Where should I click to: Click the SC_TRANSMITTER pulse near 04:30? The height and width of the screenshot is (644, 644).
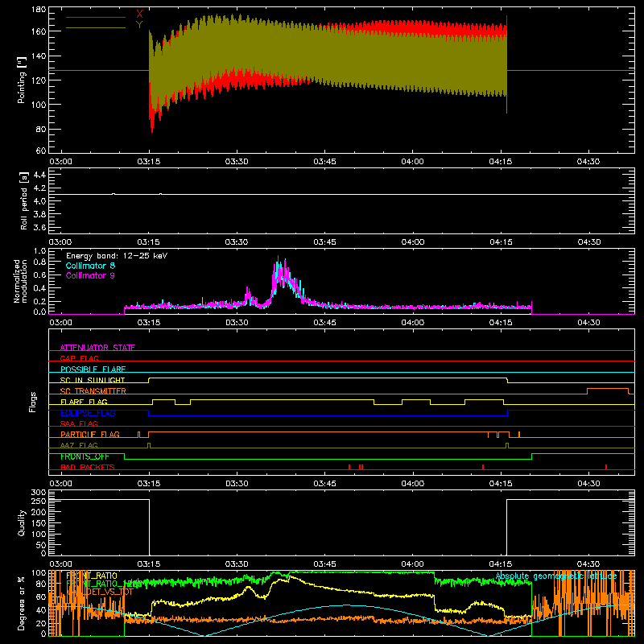(x=608, y=391)
